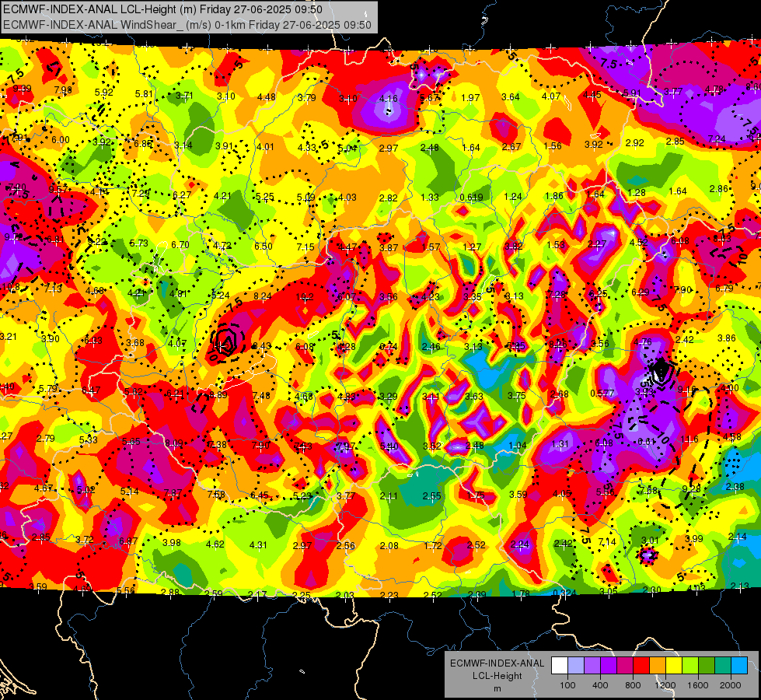Click the wind shear value "1.97"
The image size is (761, 700).
point(470,98)
